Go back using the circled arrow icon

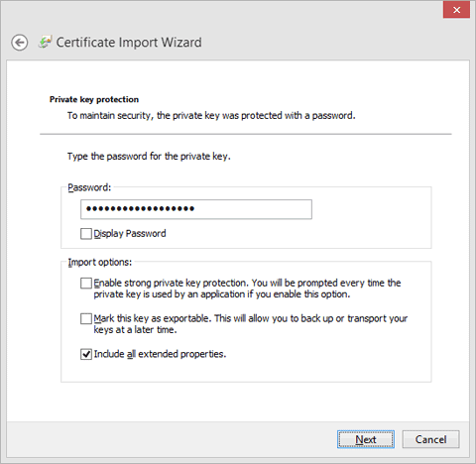tap(20, 43)
